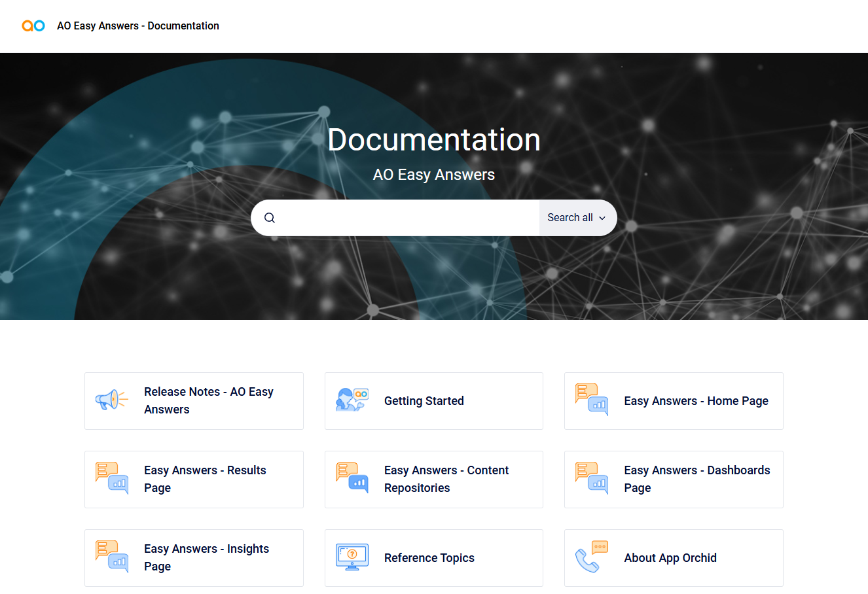Select Easy Answers - Content Repositories
This screenshot has width=868, height=594.
pyautogui.click(x=446, y=479)
